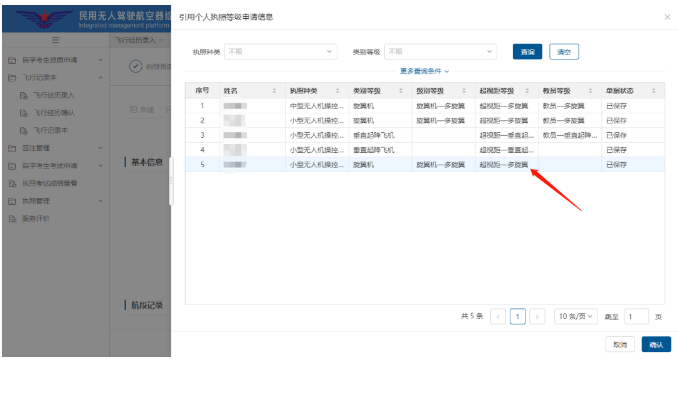The width and height of the screenshot is (678, 393).
Task: Click the folder icon beside 签注管理
Action: pyautogui.click(x=12, y=148)
